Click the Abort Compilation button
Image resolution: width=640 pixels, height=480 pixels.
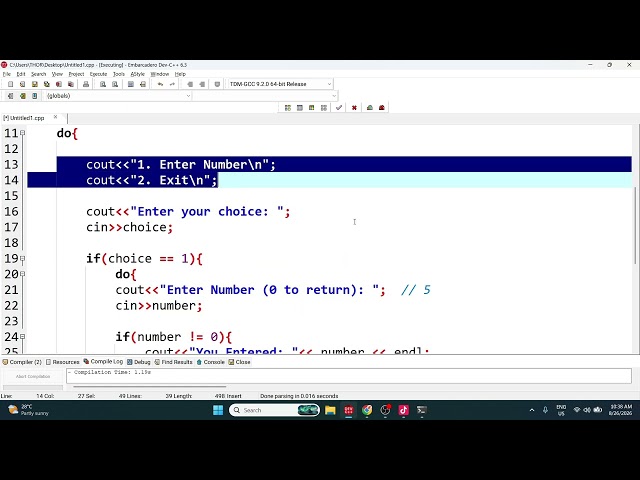[33, 376]
